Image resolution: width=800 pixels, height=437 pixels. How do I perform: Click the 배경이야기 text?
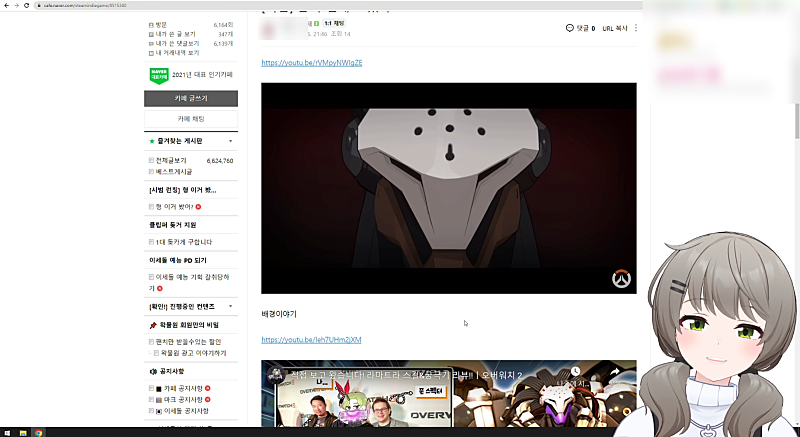pyautogui.click(x=279, y=314)
